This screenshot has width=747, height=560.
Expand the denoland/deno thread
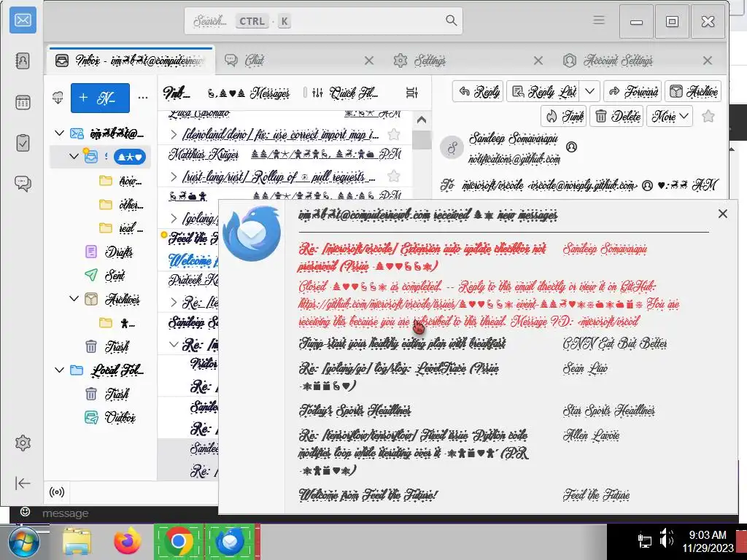tap(174, 135)
